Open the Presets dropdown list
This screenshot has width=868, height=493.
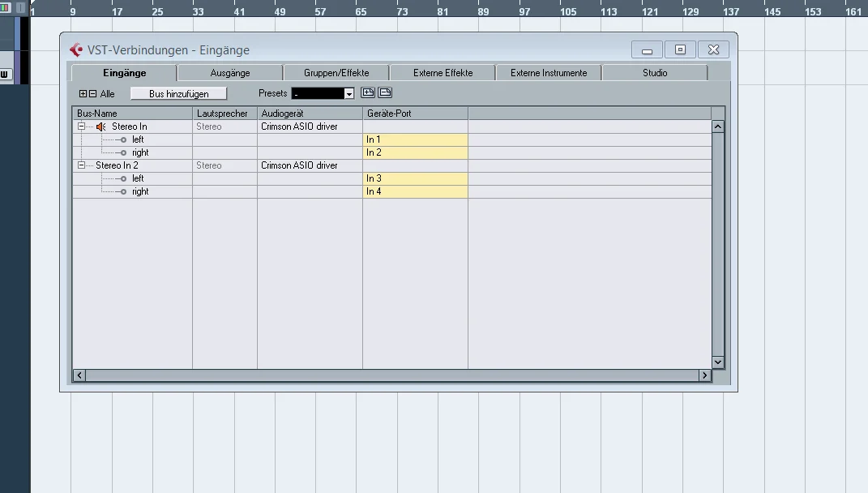pos(348,93)
